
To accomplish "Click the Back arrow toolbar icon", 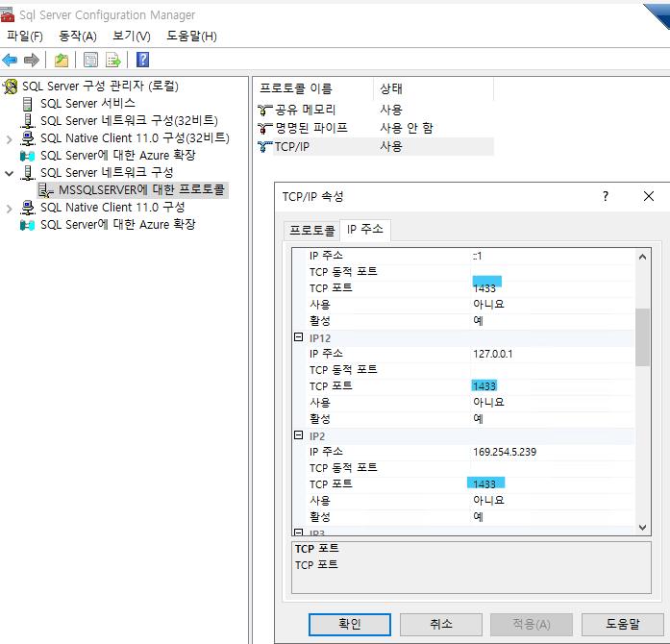I will (x=10, y=60).
